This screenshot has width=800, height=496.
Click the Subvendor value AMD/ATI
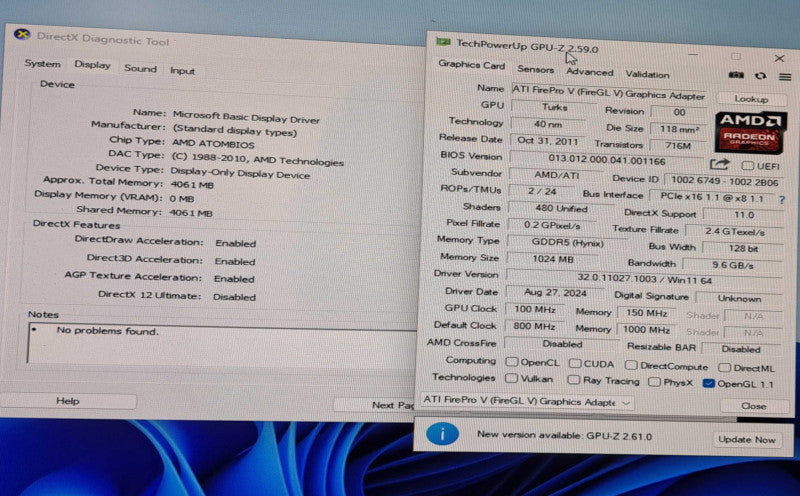[557, 175]
